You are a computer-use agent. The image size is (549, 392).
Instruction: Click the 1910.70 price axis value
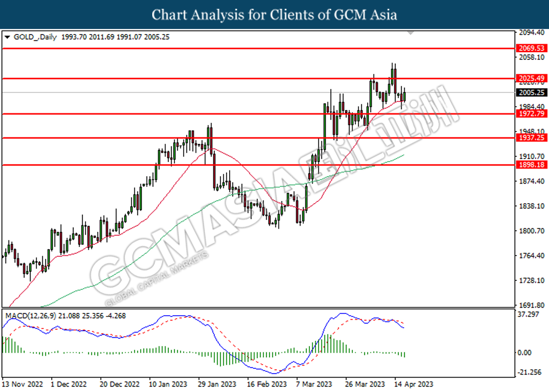[x=532, y=156]
